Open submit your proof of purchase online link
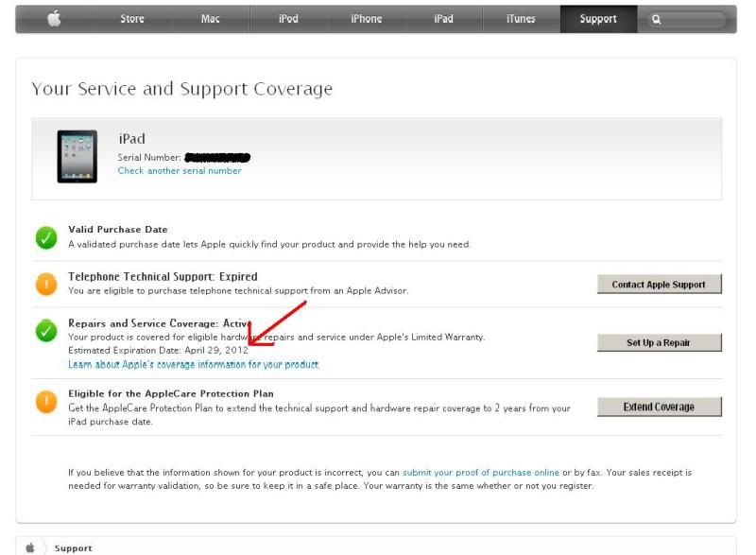Image resolution: width=756 pixels, height=555 pixels. (481, 473)
